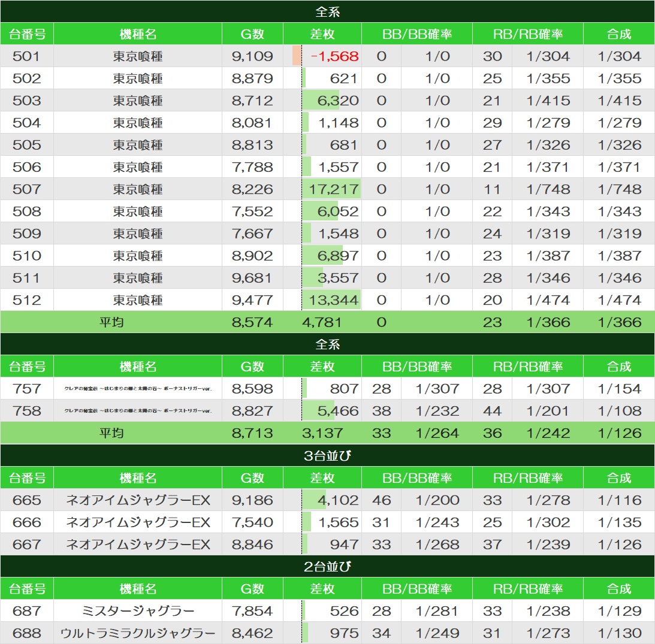Click game count 9,109 in row 501

coord(252,56)
